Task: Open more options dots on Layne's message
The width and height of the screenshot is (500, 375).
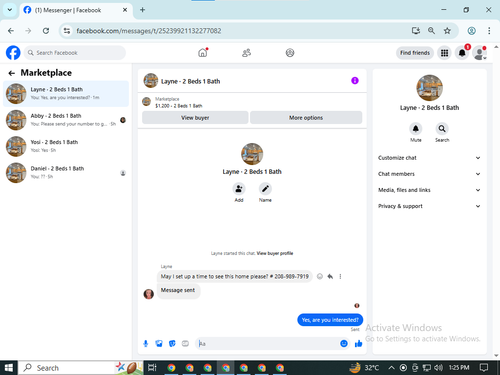Action: click(340, 276)
